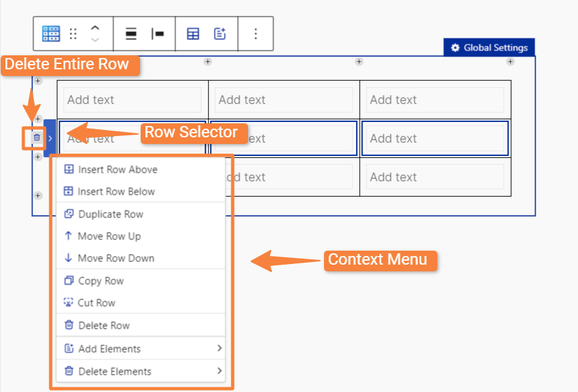This screenshot has width=578, height=392.
Task: Click the Duplicate Row icon
Action: pyautogui.click(x=69, y=213)
